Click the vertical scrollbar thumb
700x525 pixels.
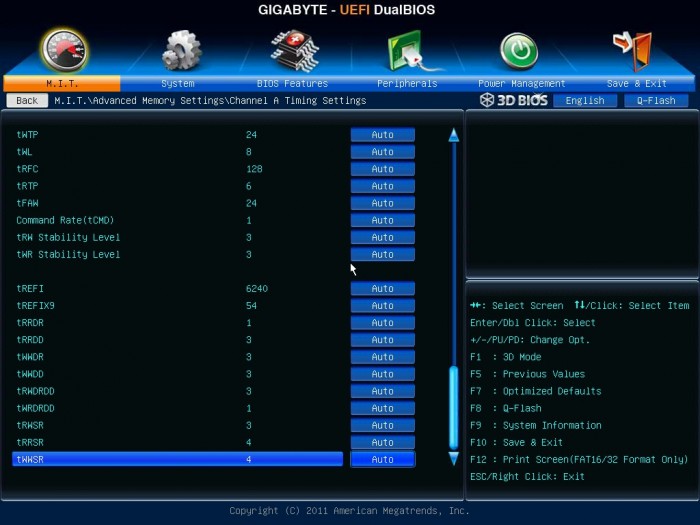pyautogui.click(x=454, y=408)
